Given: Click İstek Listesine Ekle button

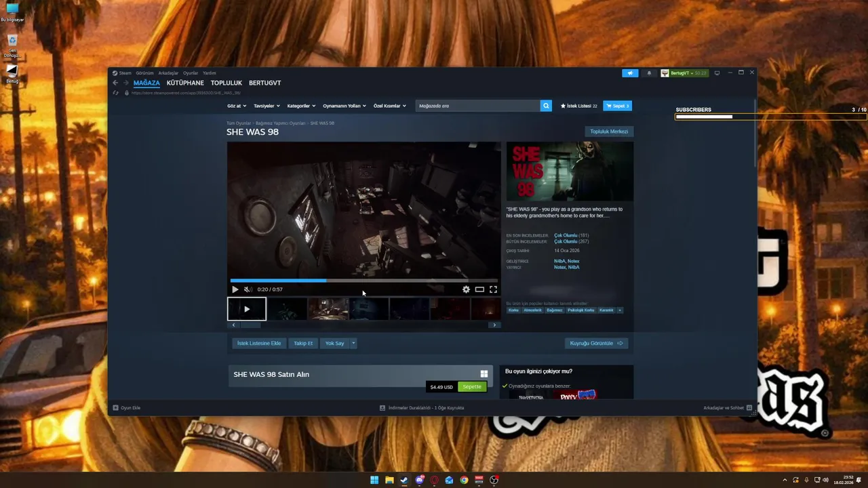Looking at the screenshot, I should tap(259, 343).
